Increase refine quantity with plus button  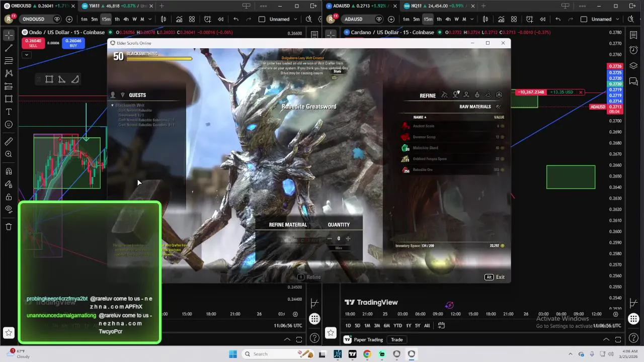(348, 239)
